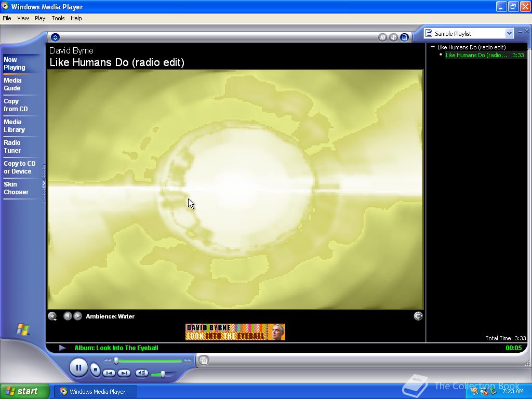
Task: Minimize the playlist pane with small dash
Action: point(521,31)
